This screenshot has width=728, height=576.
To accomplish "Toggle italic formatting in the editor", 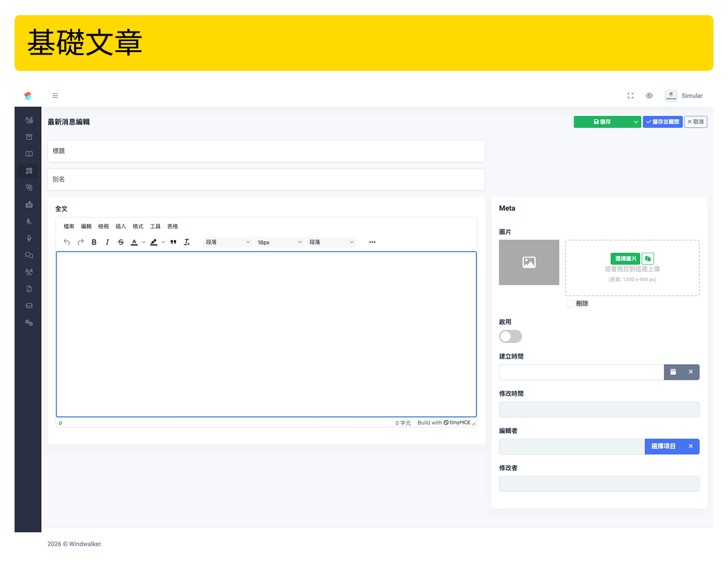I will coord(107,242).
